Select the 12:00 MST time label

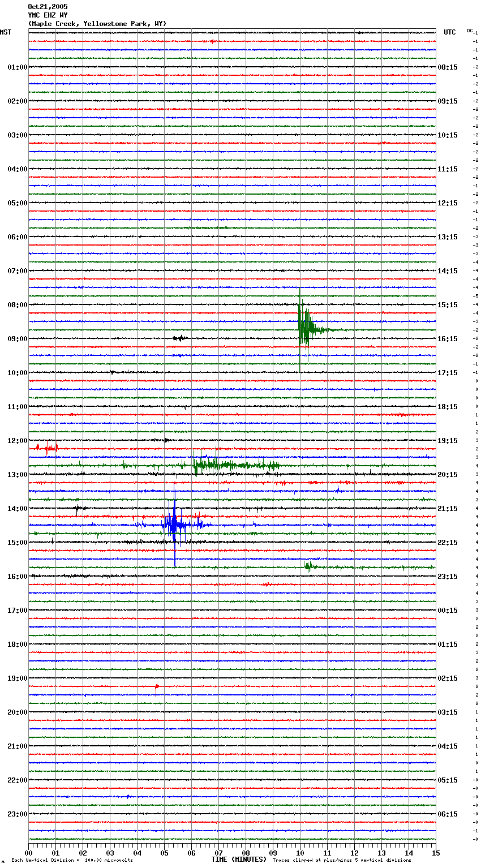[17, 441]
